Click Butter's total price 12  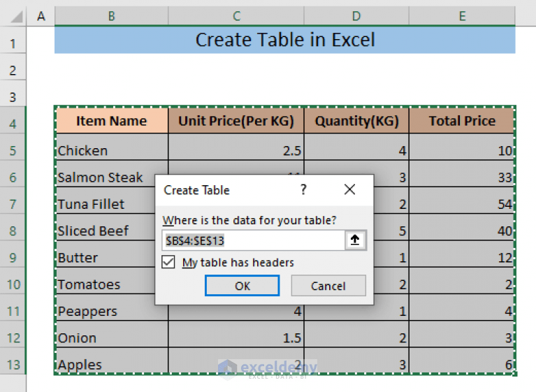tap(462, 254)
